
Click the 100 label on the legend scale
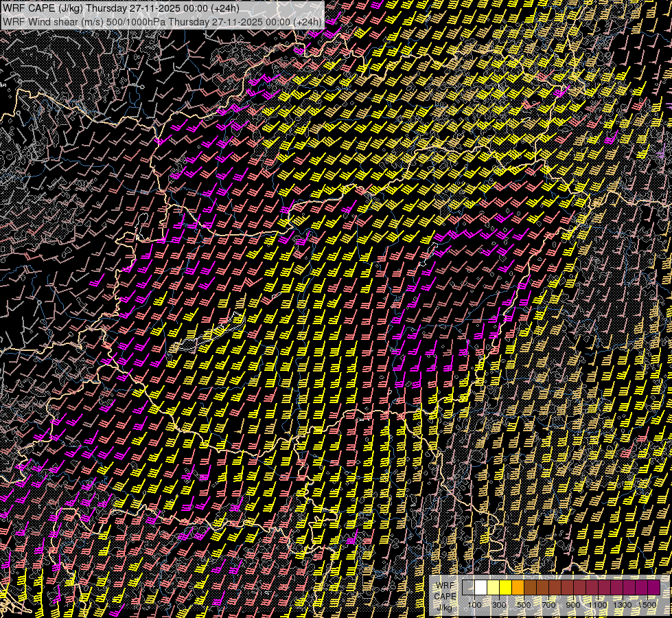474,604
